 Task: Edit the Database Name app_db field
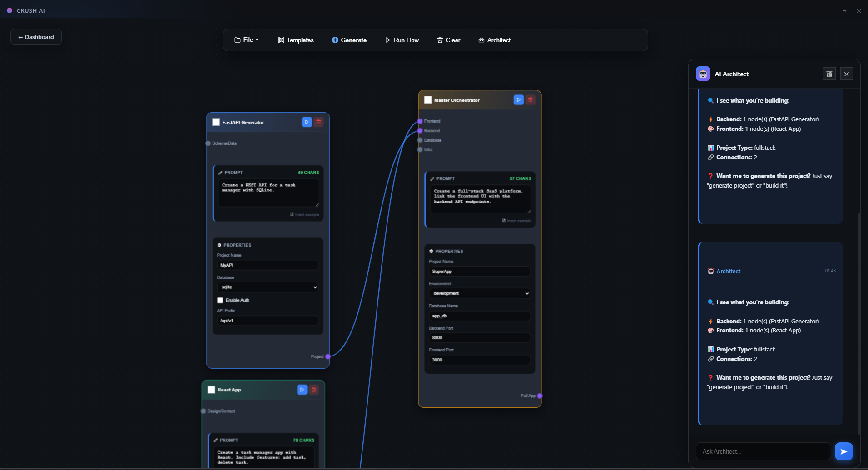[x=480, y=316]
